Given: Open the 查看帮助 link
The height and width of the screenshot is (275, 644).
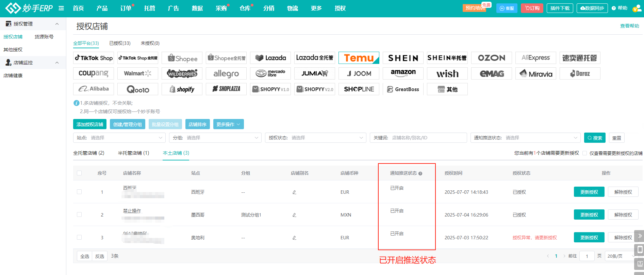Looking at the screenshot, I should (630, 26).
